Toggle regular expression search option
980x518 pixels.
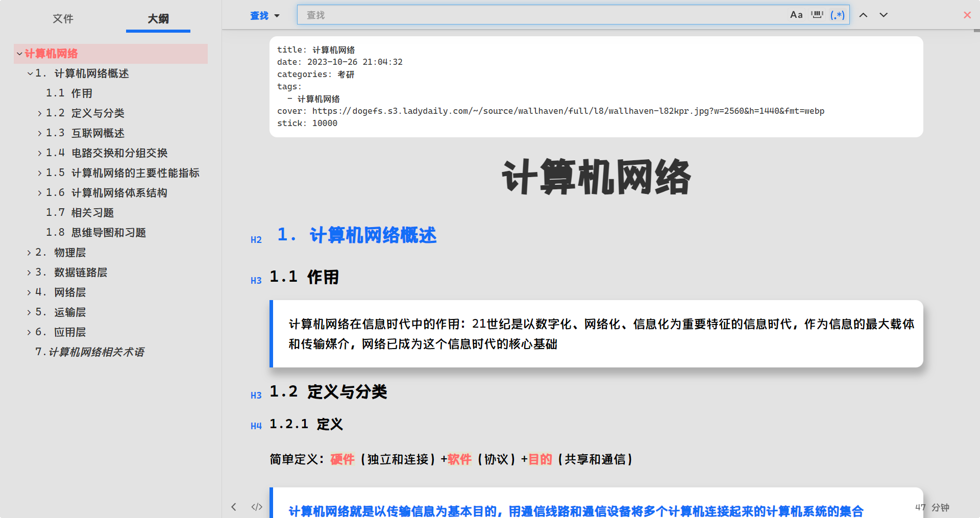[x=838, y=15]
